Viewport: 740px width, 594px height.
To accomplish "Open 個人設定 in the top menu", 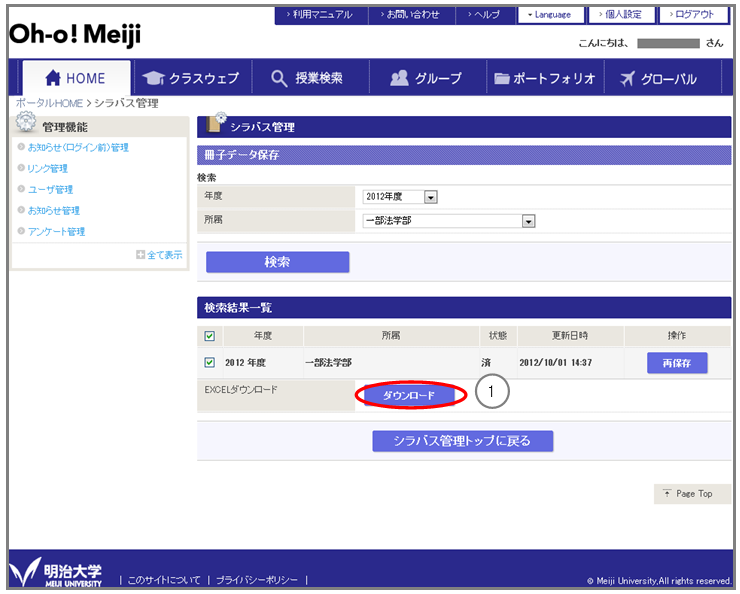I will point(621,15).
